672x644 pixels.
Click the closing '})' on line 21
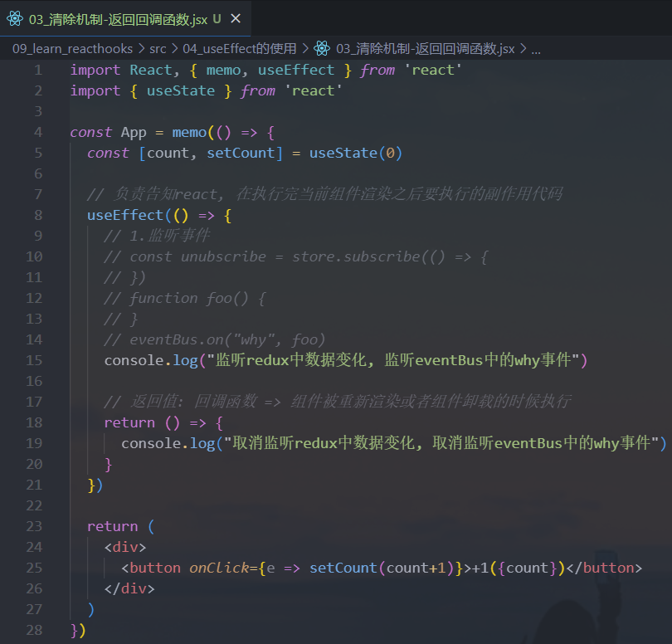(x=95, y=485)
